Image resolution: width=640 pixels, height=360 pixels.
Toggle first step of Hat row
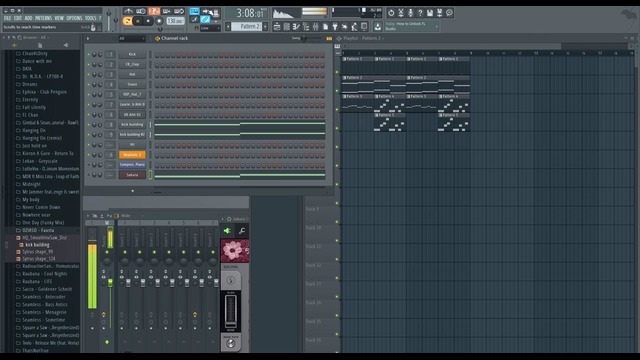(157, 75)
